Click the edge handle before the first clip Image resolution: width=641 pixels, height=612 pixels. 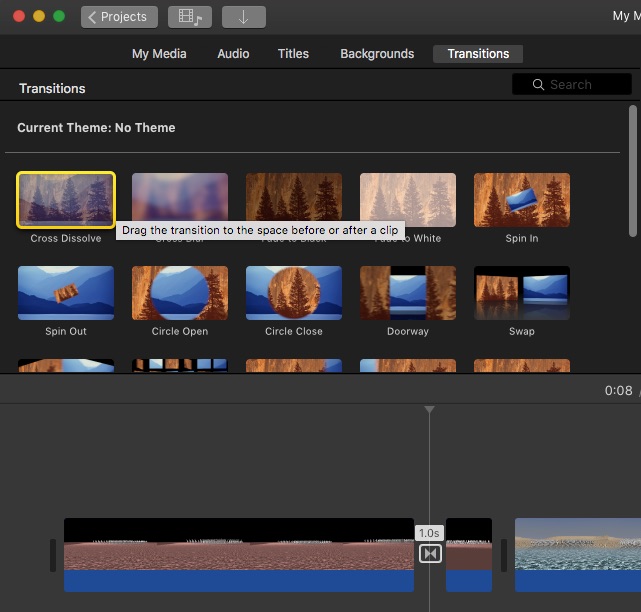coord(53,555)
